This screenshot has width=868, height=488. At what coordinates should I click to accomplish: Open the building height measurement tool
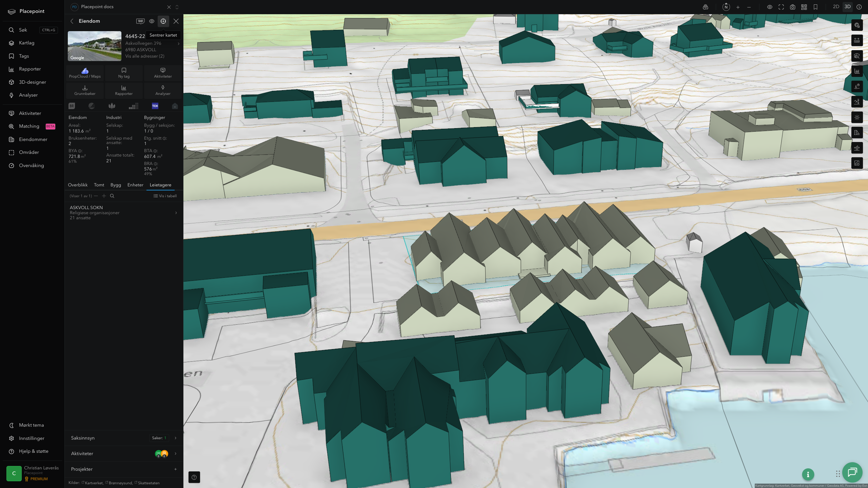click(x=857, y=133)
